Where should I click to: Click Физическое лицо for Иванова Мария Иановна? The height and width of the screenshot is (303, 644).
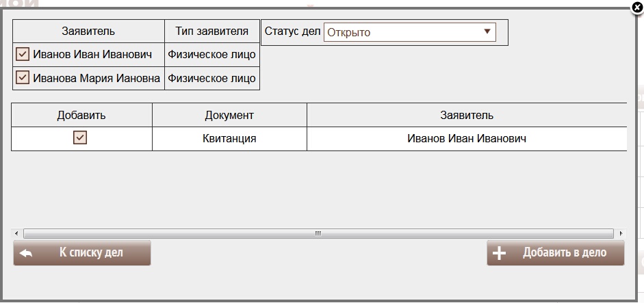tap(212, 78)
